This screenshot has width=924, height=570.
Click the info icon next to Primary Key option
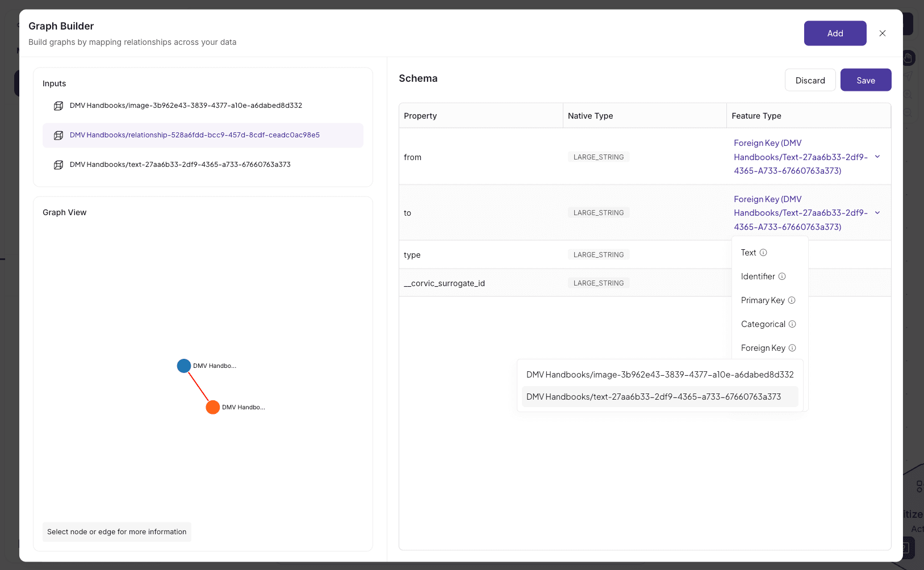pos(792,300)
